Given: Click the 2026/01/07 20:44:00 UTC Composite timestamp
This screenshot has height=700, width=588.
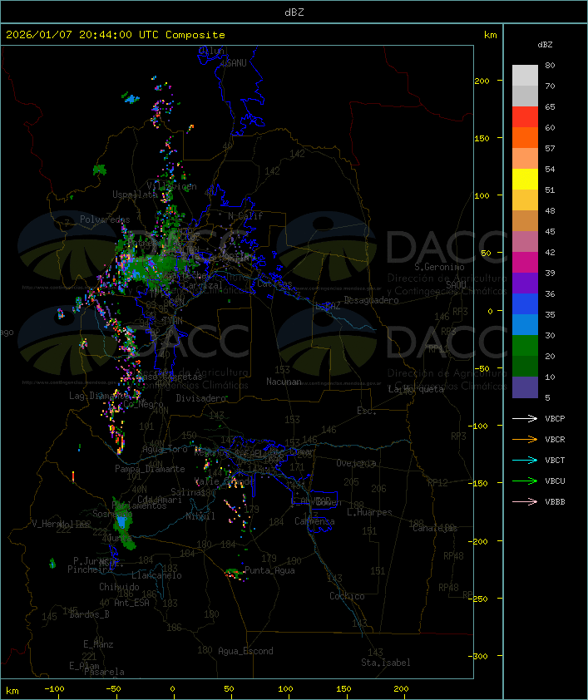Looking at the screenshot, I should [116, 35].
